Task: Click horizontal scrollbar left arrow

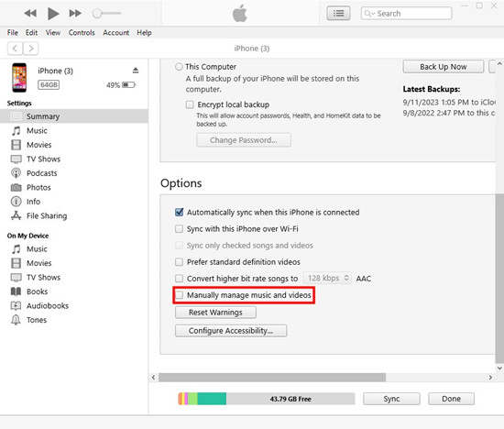Action: [x=153, y=378]
